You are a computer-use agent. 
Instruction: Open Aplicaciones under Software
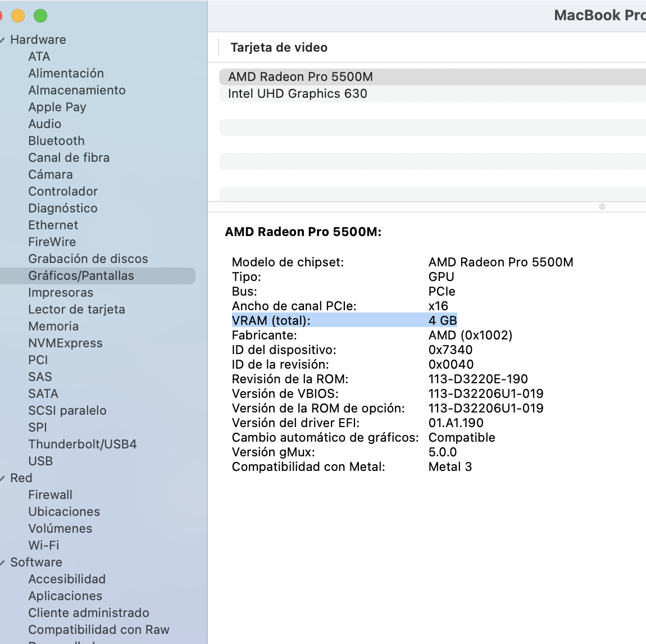(65, 596)
